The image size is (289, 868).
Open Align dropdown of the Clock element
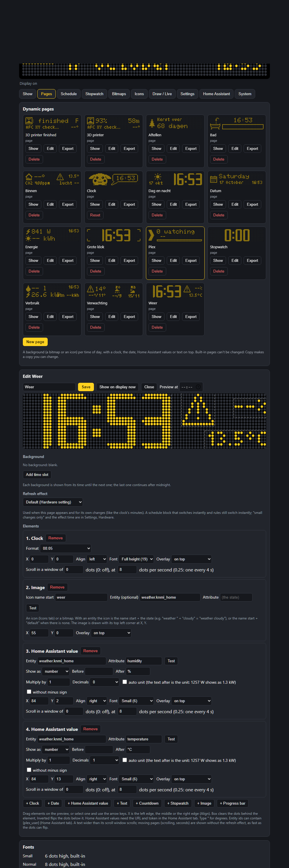pyautogui.click(x=97, y=559)
